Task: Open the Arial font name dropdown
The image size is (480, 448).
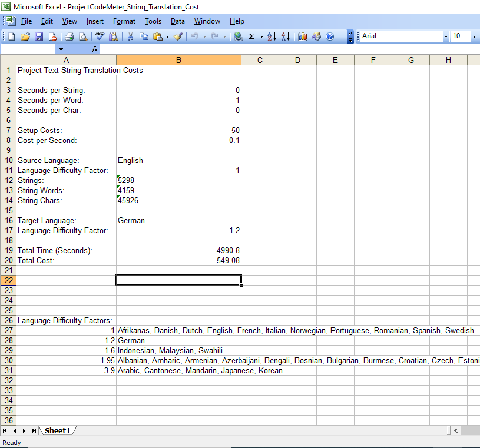Action: point(446,36)
